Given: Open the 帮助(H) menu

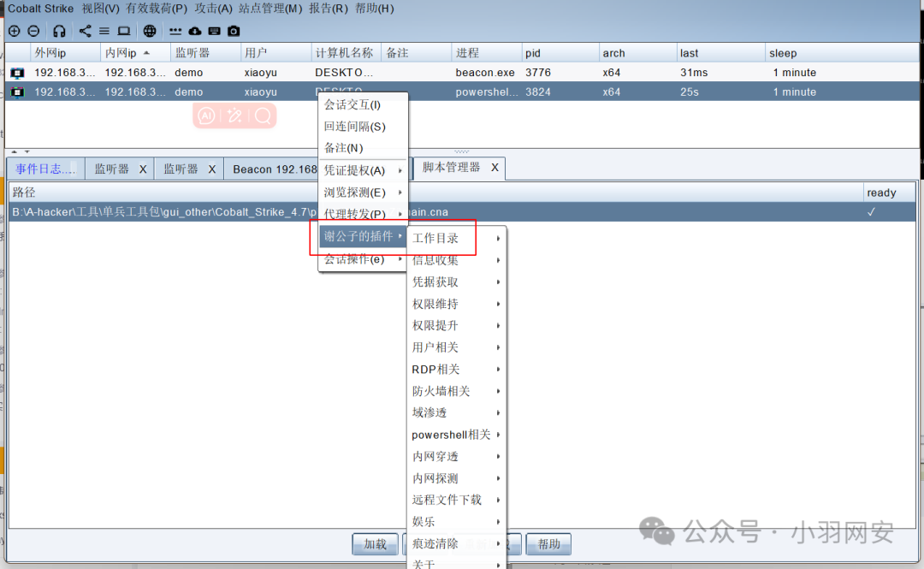Looking at the screenshot, I should tap(374, 9).
